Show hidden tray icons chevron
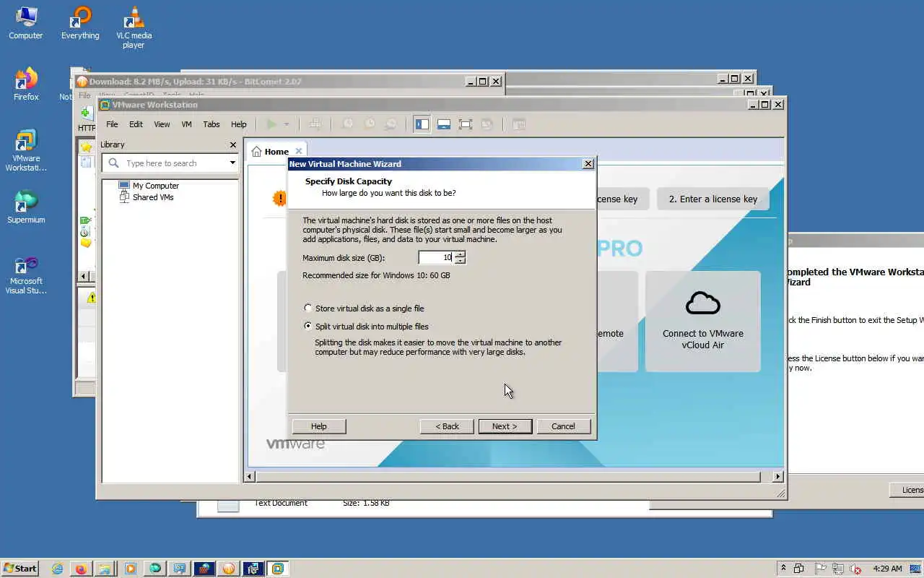924x578 pixels. [783, 569]
